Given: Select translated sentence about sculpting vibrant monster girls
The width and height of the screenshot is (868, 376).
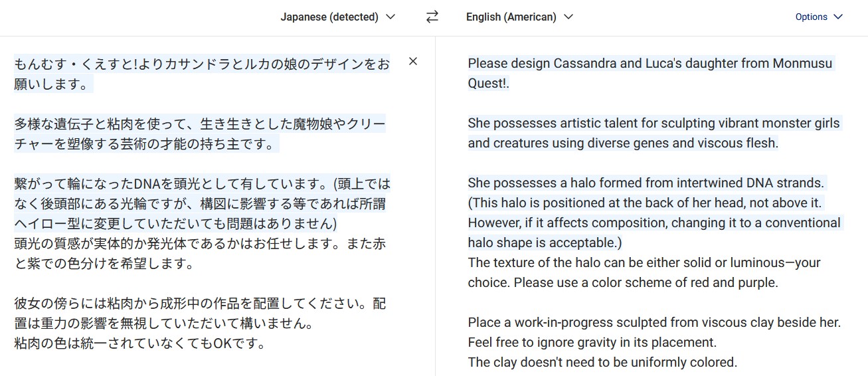Looking at the screenshot, I should 653,124.
